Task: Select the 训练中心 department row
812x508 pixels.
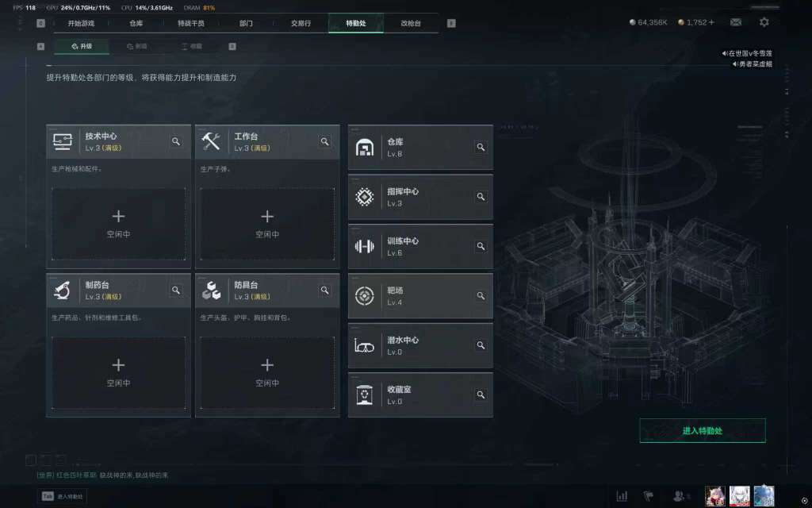Action: (x=420, y=246)
